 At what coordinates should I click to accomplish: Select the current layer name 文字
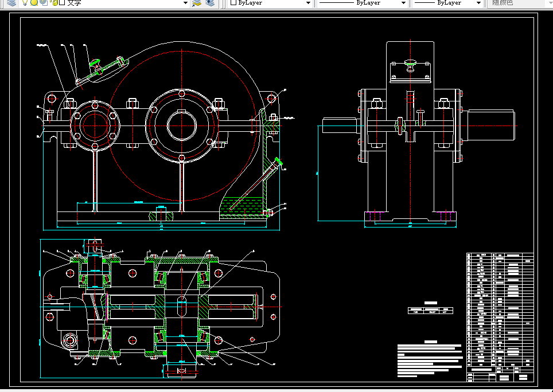tap(74, 3)
